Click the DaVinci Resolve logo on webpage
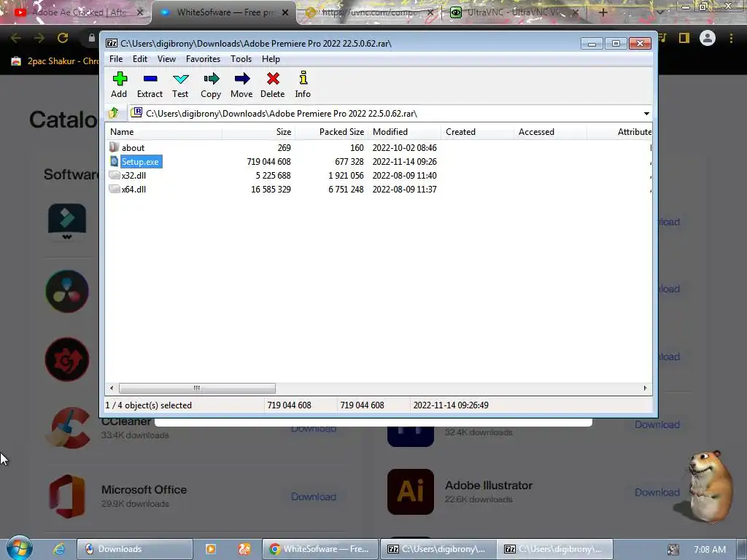The image size is (747, 560). tap(67, 291)
